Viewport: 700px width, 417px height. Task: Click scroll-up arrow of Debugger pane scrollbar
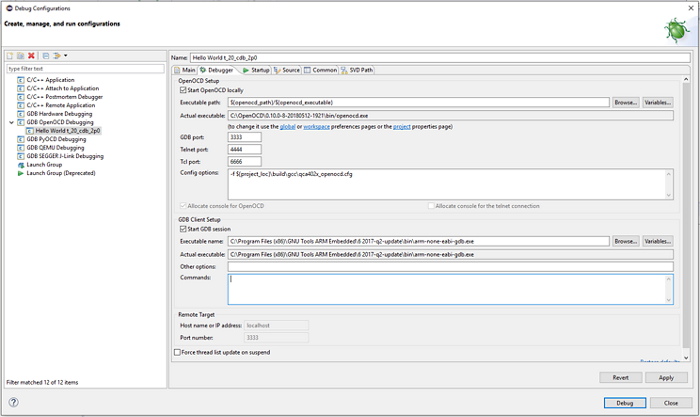pos(686,79)
